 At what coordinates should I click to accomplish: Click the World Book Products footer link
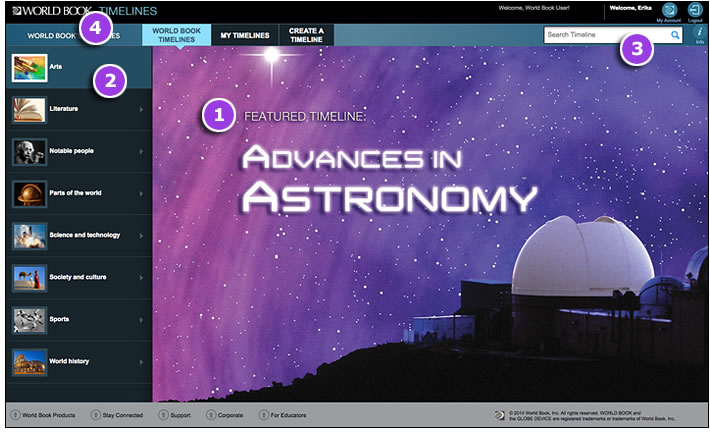point(49,415)
